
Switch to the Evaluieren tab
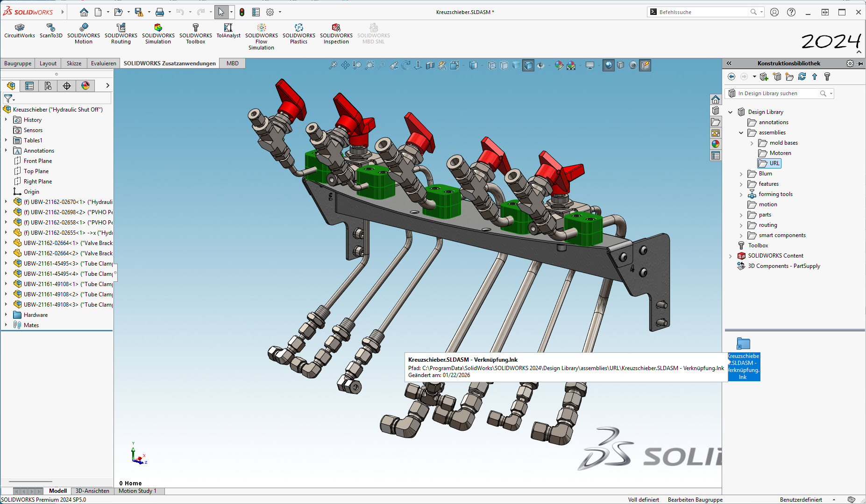tap(103, 63)
